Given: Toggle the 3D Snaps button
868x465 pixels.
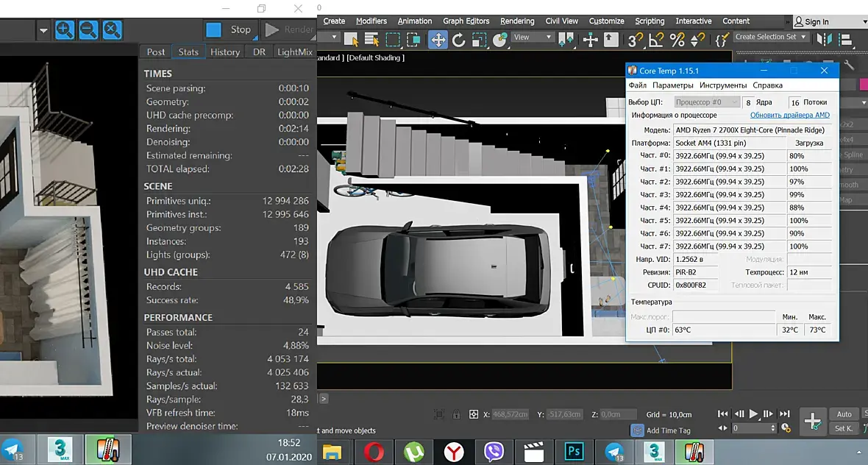Looking at the screenshot, I should 635,40.
